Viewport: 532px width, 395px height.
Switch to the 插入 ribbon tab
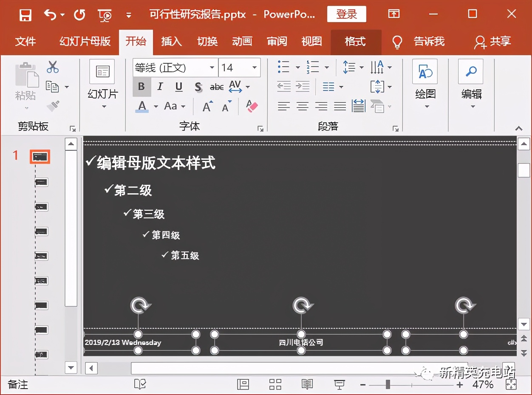pyautogui.click(x=171, y=42)
